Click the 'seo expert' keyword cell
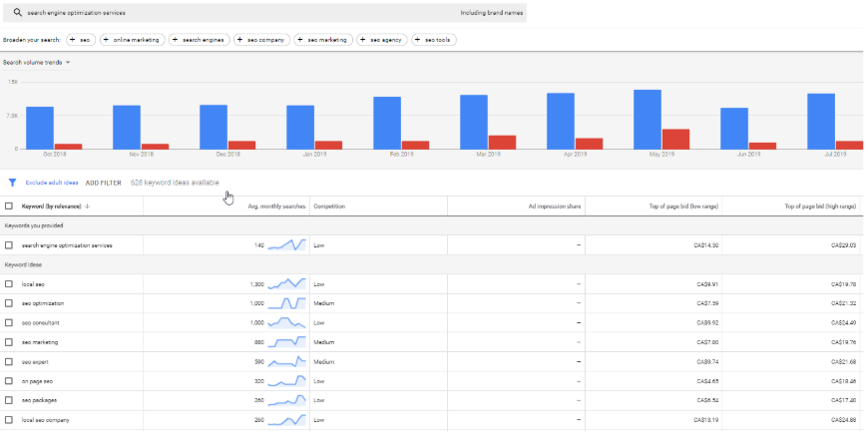The height and width of the screenshot is (433, 868). [35, 362]
